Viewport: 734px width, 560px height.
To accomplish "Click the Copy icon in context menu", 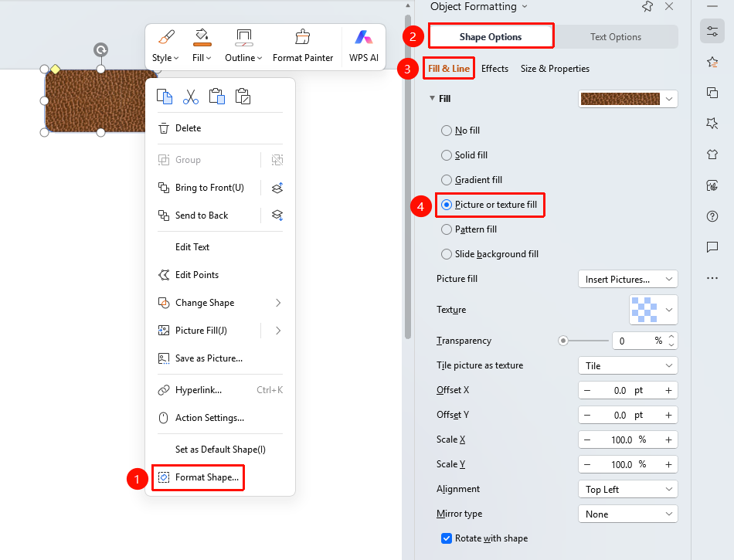I will pyautogui.click(x=165, y=97).
